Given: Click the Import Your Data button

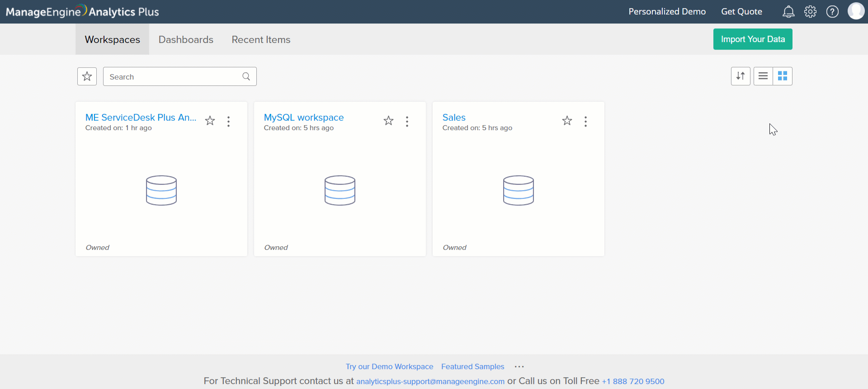Looking at the screenshot, I should point(753,39).
